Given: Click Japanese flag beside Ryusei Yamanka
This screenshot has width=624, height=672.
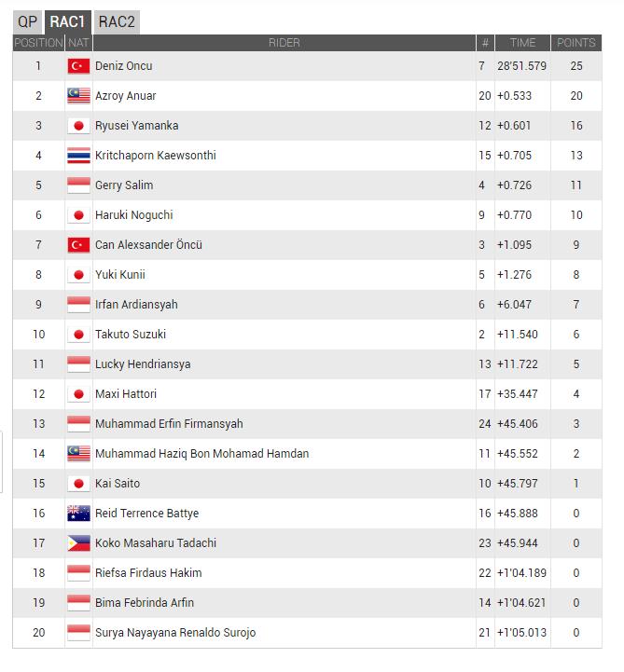Looking at the screenshot, I should coord(78,126).
